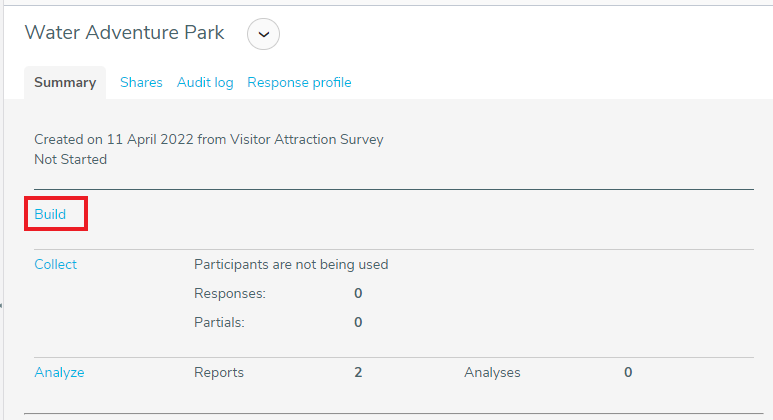The image size is (773, 420).
Task: Click the Analyses label
Action: tap(492, 373)
